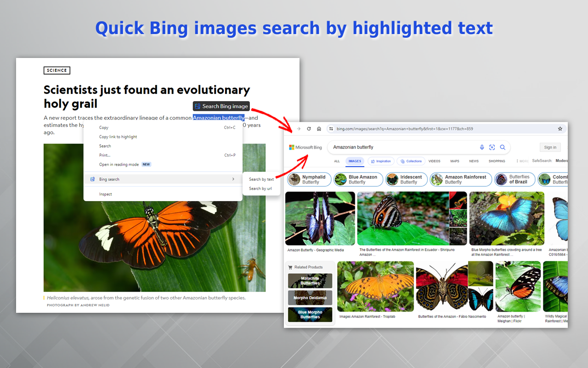Switch to the SHOPPING tab
This screenshot has width=588, height=368.
coord(497,161)
